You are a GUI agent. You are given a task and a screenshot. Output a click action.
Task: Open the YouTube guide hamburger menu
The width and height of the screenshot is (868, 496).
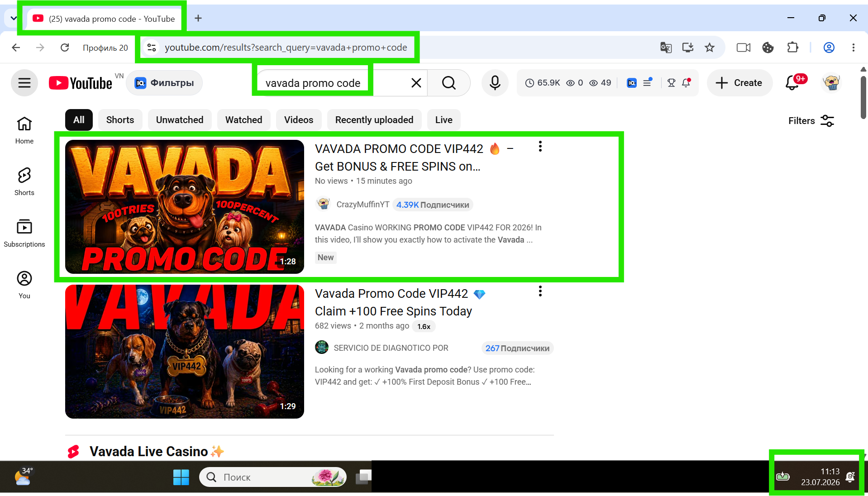tap(24, 83)
